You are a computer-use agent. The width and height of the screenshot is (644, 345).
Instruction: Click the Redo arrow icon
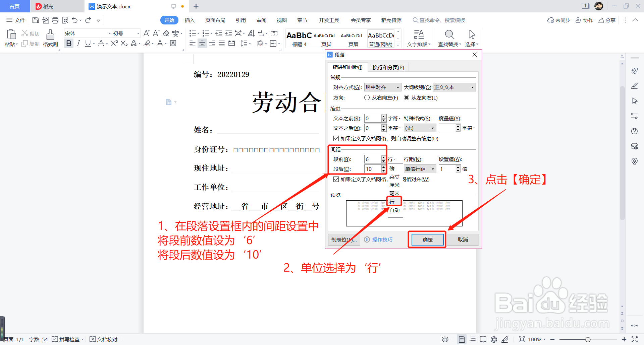click(x=88, y=20)
